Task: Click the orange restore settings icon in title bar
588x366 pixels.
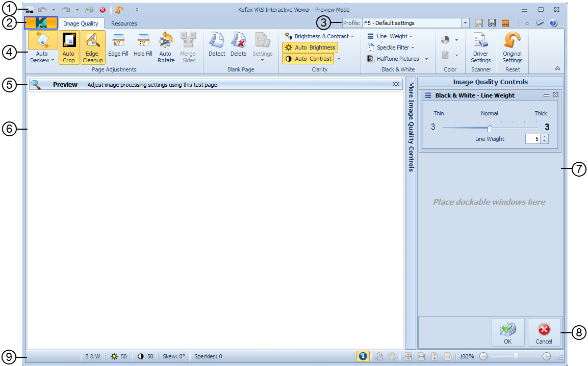Action: pyautogui.click(x=119, y=10)
